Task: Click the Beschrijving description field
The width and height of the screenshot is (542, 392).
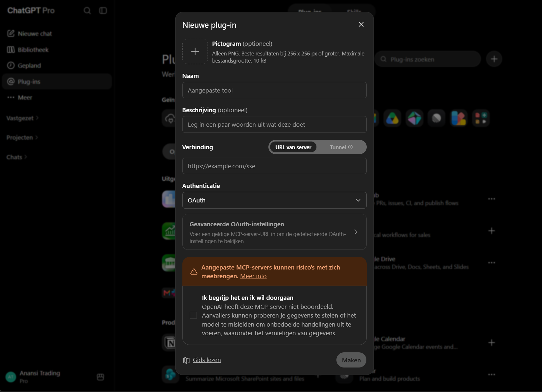Action: [x=274, y=124]
